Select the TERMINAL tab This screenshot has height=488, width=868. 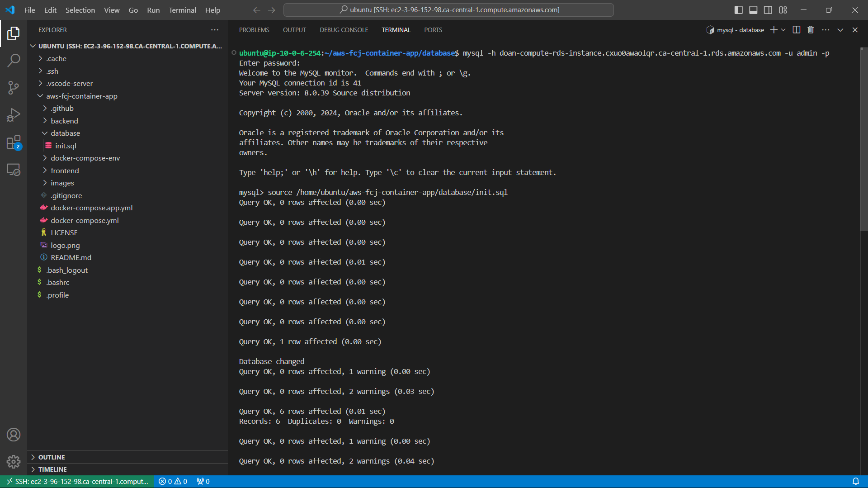tap(396, 30)
